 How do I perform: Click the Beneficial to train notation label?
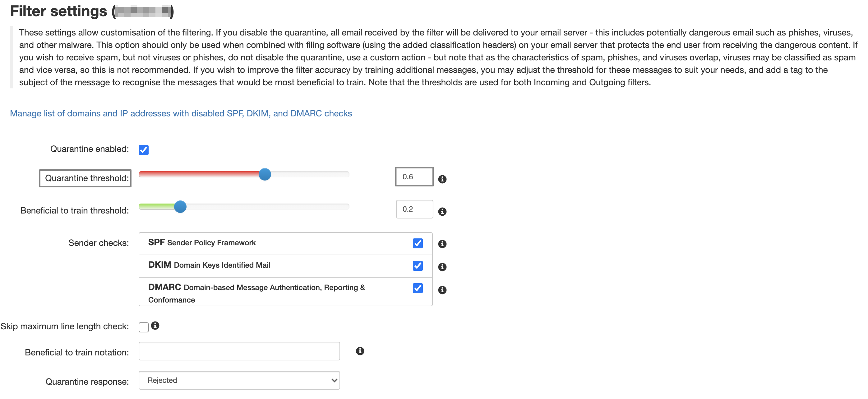pyautogui.click(x=77, y=352)
